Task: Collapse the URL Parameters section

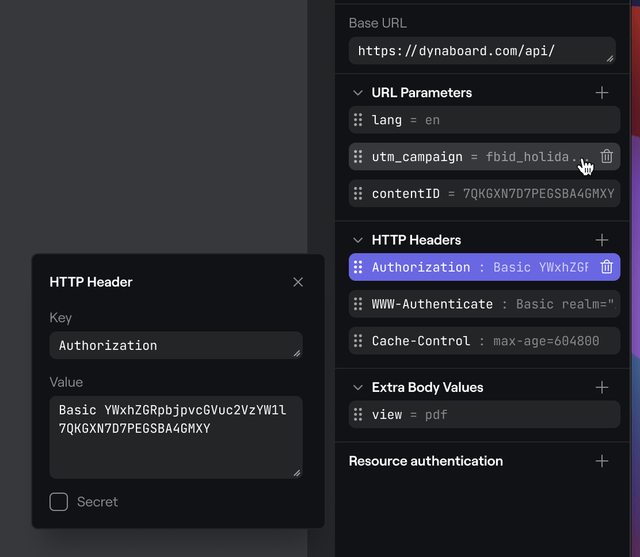Action: [358, 93]
